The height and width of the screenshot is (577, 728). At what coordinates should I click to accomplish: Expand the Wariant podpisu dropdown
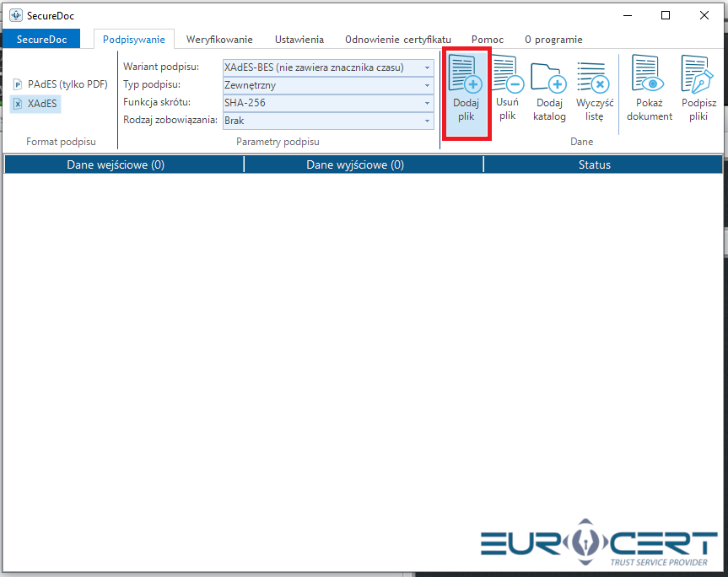click(x=427, y=67)
